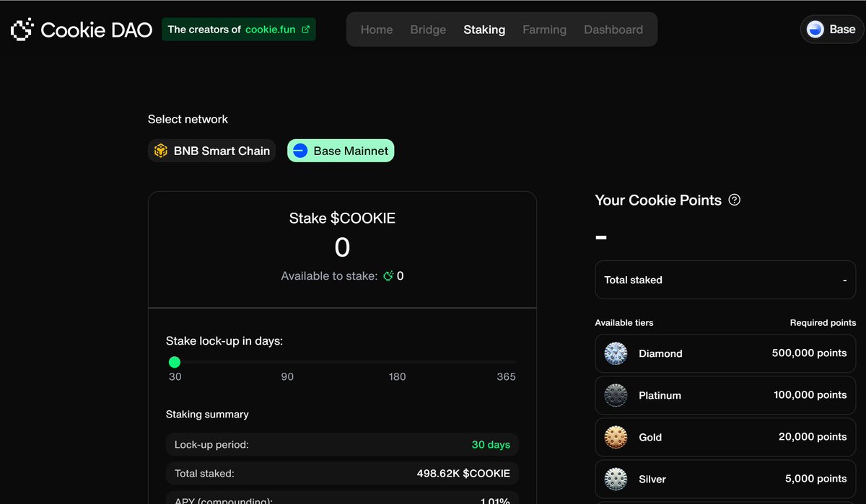Click the 'Staking summary' label

click(207, 415)
